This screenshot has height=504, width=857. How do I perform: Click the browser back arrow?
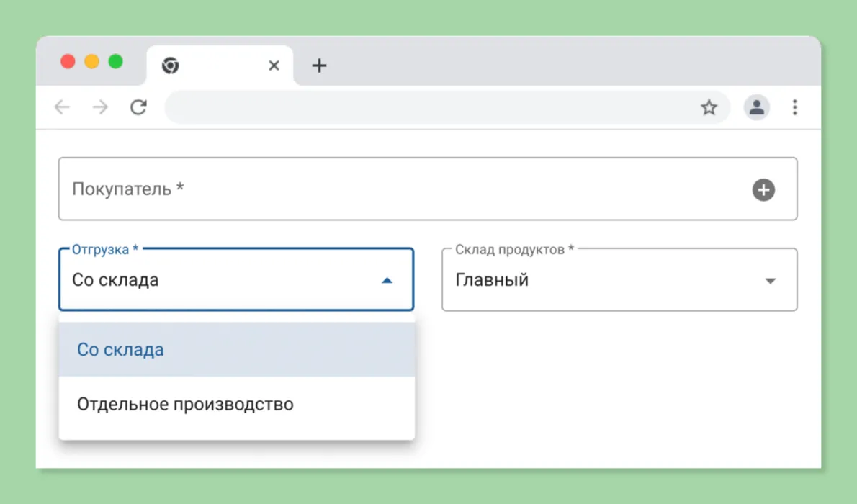tap(63, 107)
